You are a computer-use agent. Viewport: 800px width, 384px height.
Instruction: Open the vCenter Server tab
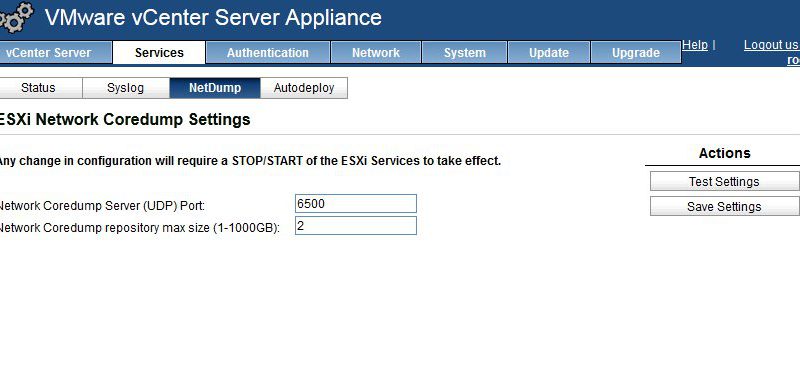[55, 53]
